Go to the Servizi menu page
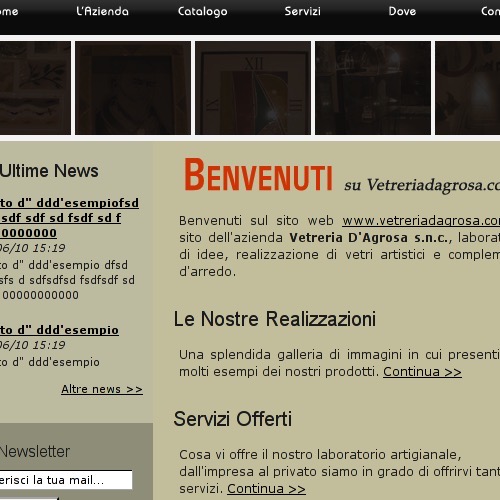Viewport: 500px width, 500px height. tap(302, 11)
